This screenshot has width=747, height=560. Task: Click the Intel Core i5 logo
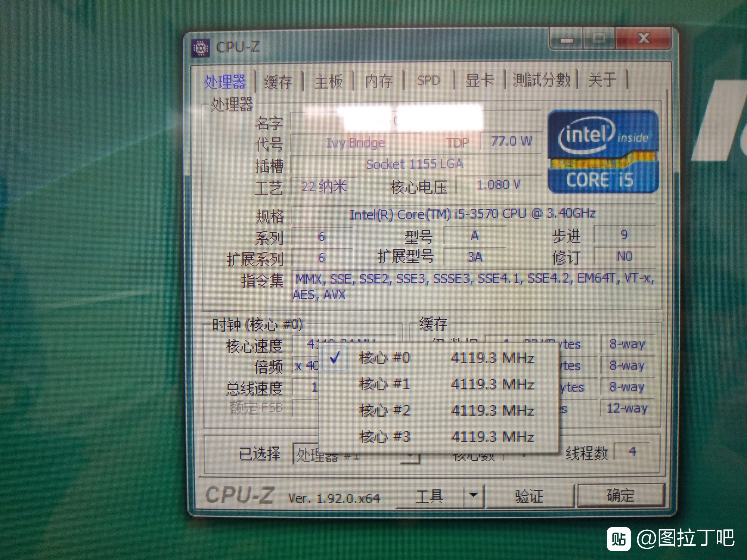click(x=602, y=152)
